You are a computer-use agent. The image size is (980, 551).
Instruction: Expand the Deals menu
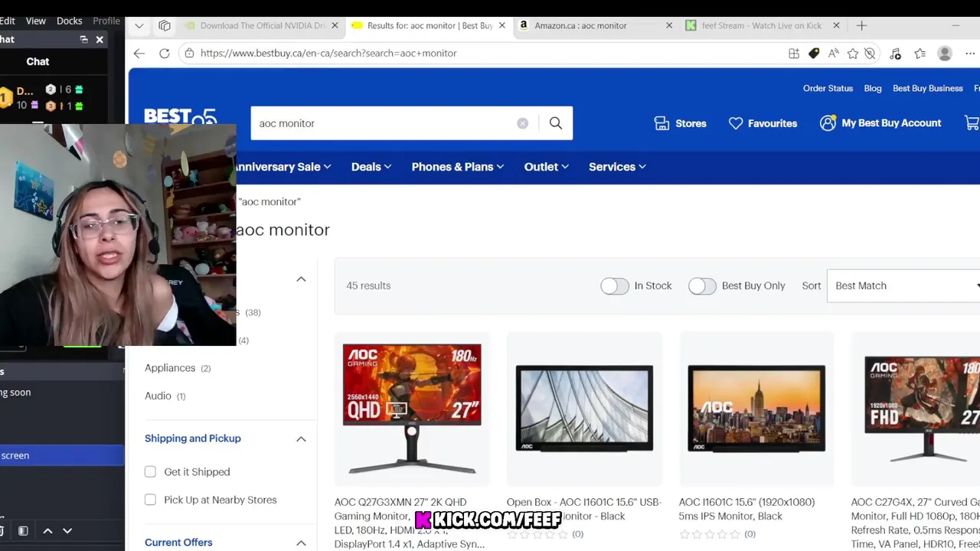tap(371, 167)
